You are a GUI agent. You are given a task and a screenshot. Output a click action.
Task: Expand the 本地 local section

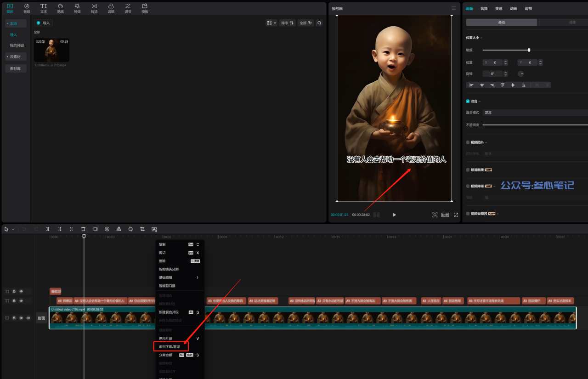pyautogui.click(x=16, y=23)
